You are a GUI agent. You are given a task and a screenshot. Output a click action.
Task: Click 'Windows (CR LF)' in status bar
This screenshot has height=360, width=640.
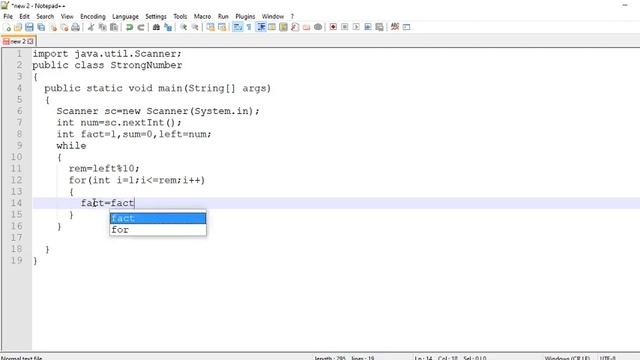pos(567,358)
